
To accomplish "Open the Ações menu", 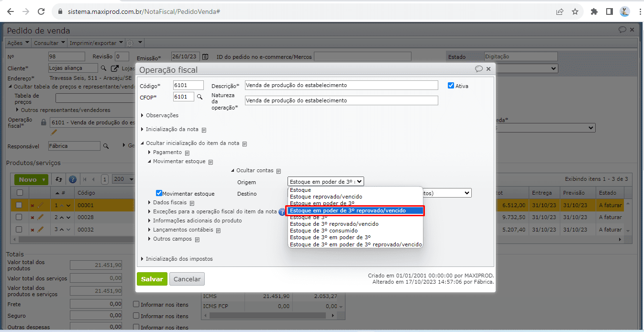I will pyautogui.click(x=18, y=43).
